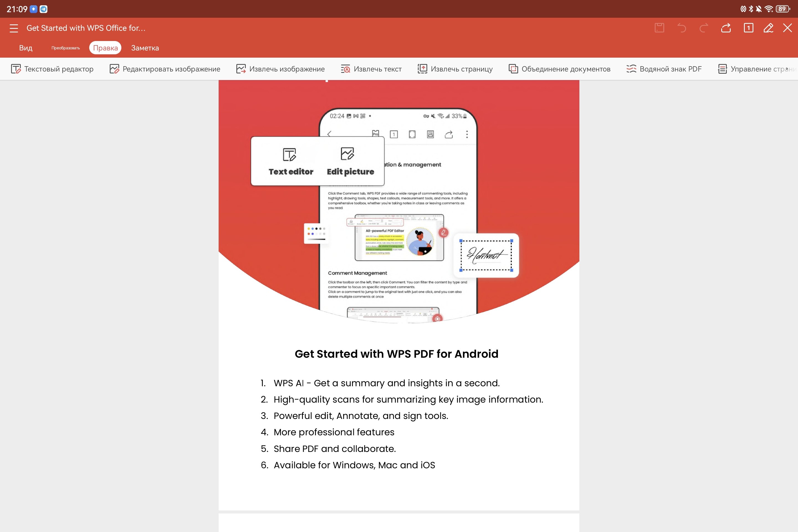Tap list item WPS AI summary and insights

point(380,383)
